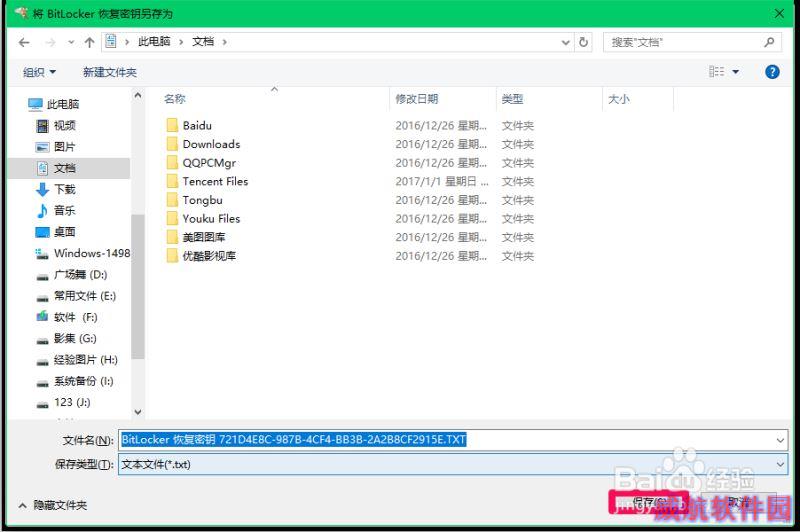Click the Baidu folder icon
800x532 pixels.
coord(172,125)
